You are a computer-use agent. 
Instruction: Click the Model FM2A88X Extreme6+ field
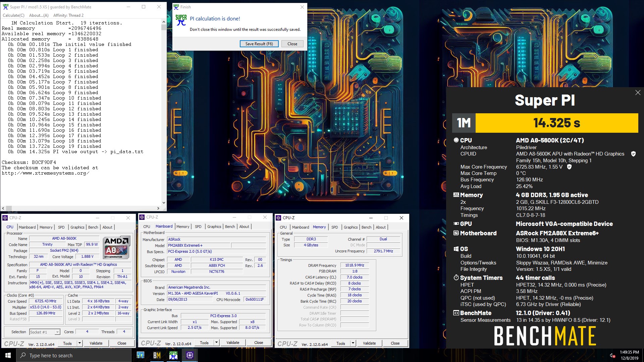click(x=199, y=245)
